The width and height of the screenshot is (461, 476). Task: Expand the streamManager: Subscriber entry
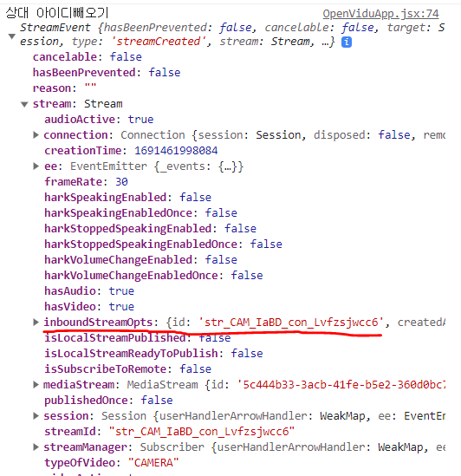[36, 447]
